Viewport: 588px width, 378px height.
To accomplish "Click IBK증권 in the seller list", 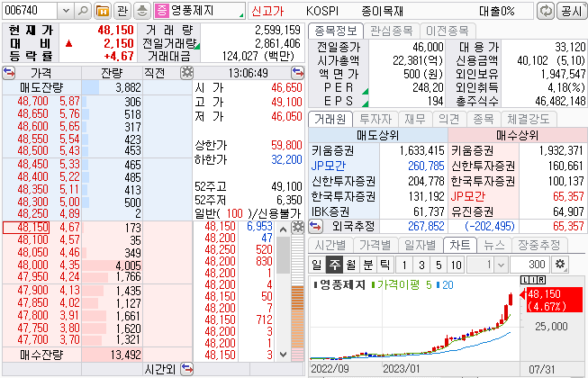I will [330, 211].
